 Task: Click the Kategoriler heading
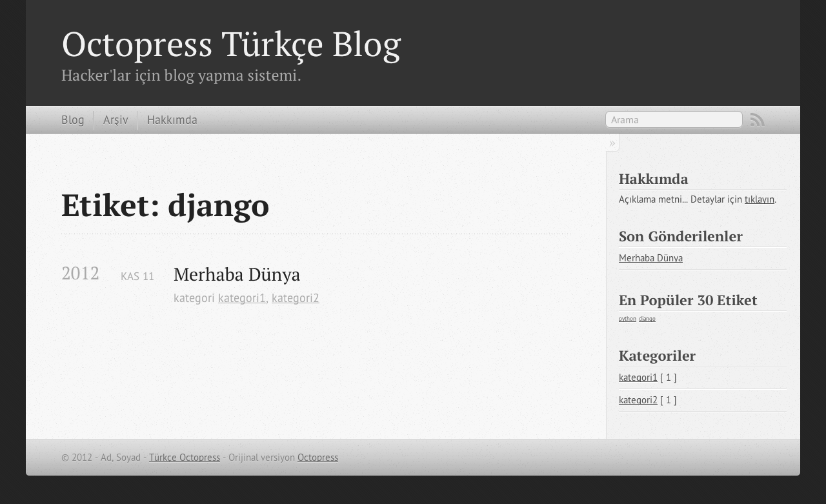click(x=657, y=356)
